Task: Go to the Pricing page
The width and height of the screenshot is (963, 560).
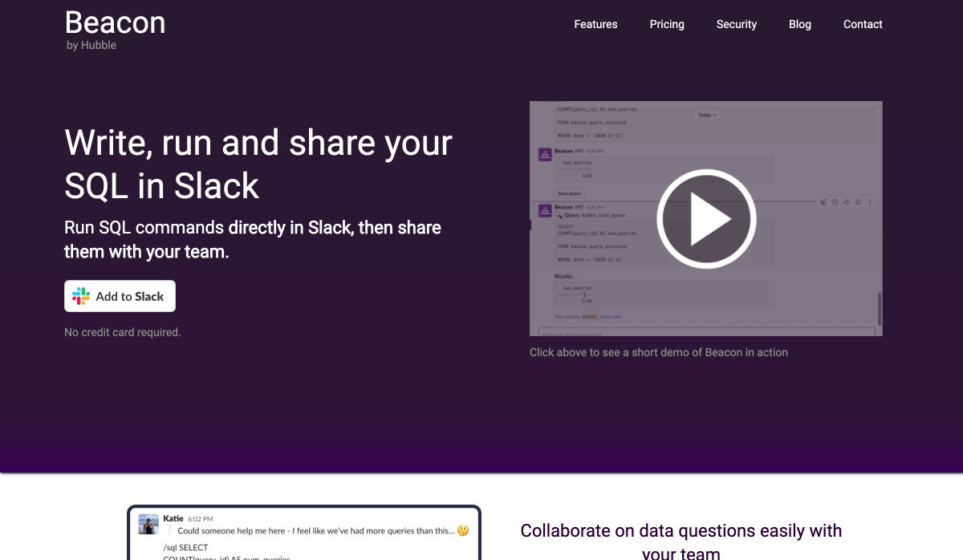Action: 667,24
